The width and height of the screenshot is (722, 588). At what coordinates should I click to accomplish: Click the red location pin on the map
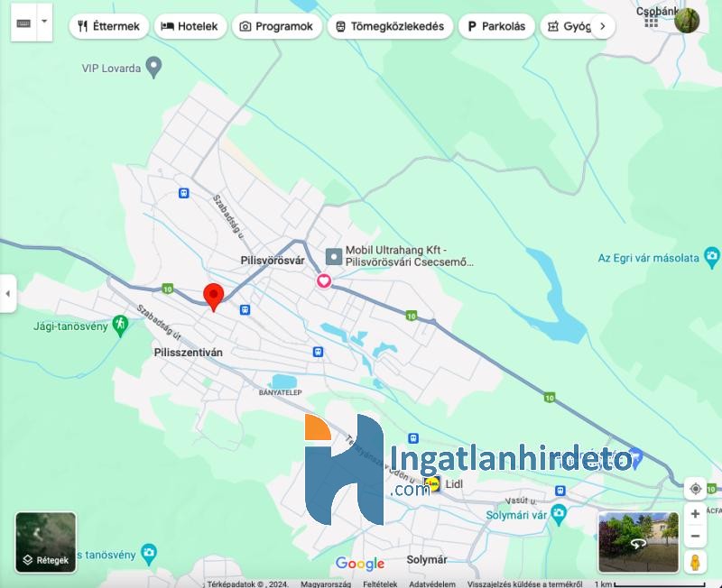click(x=214, y=297)
